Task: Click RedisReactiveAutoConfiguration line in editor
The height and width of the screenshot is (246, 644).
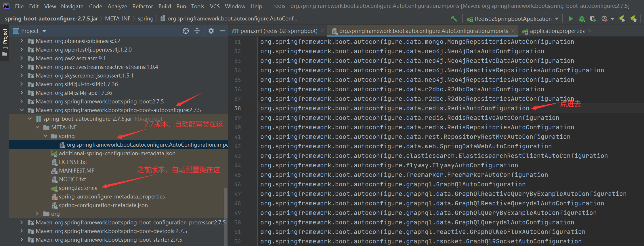Action: tap(410, 118)
